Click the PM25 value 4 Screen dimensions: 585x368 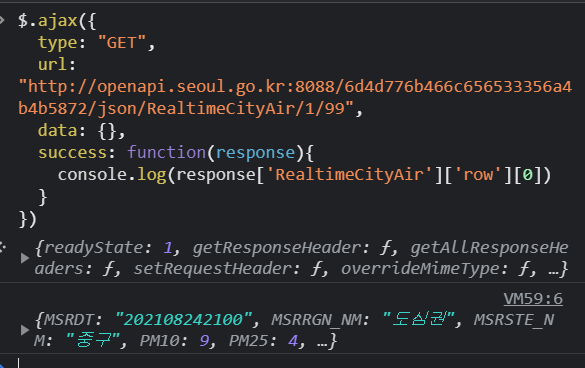[x=293, y=341]
